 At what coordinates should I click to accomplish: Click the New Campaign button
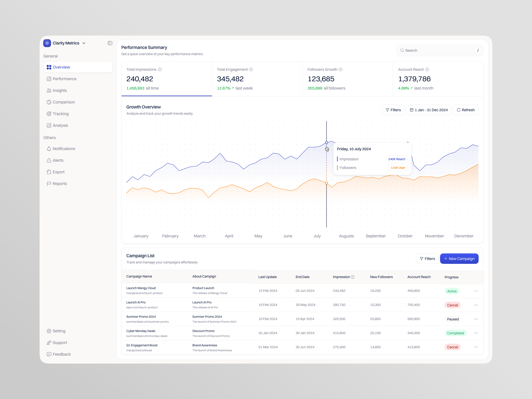[459, 259]
